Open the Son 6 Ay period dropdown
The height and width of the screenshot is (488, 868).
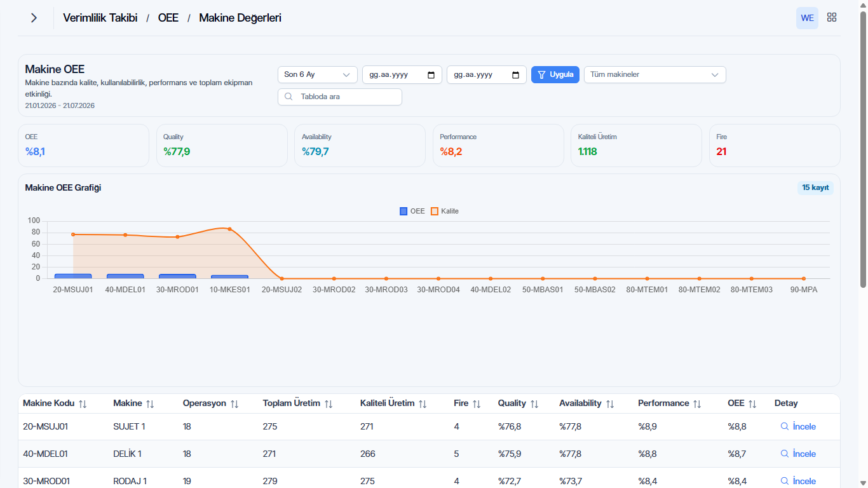[x=318, y=75]
